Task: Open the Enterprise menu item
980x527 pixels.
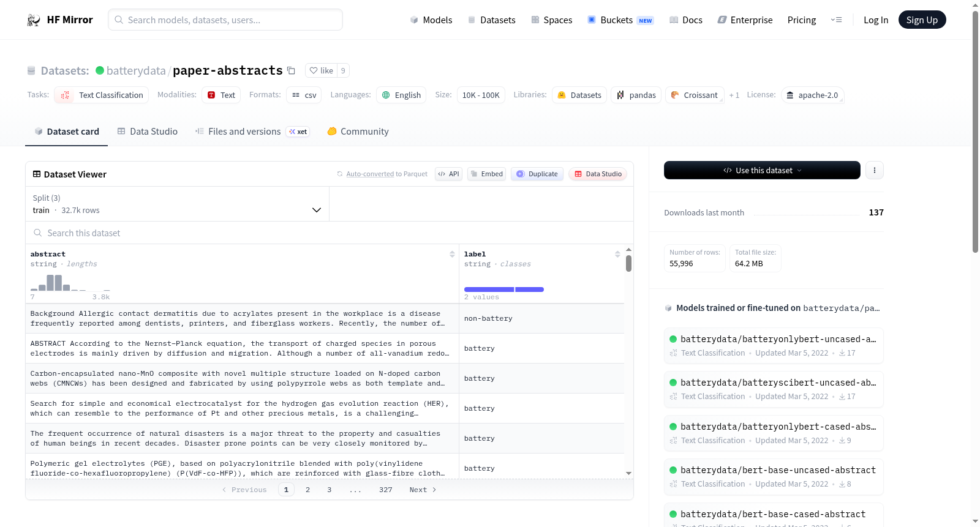Action: (745, 20)
